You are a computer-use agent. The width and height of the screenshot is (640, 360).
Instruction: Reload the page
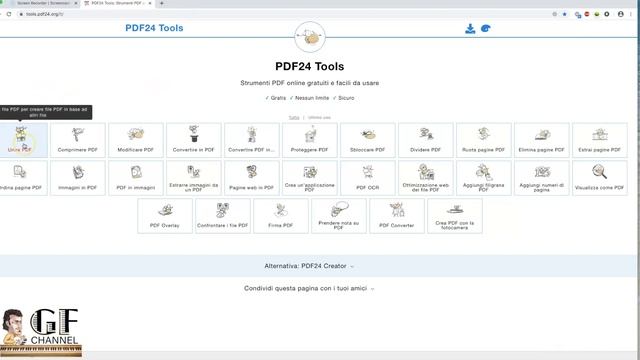click(9, 14)
